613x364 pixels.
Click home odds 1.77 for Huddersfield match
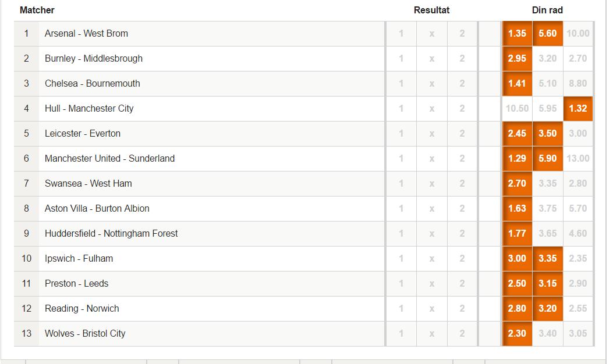[x=517, y=234]
